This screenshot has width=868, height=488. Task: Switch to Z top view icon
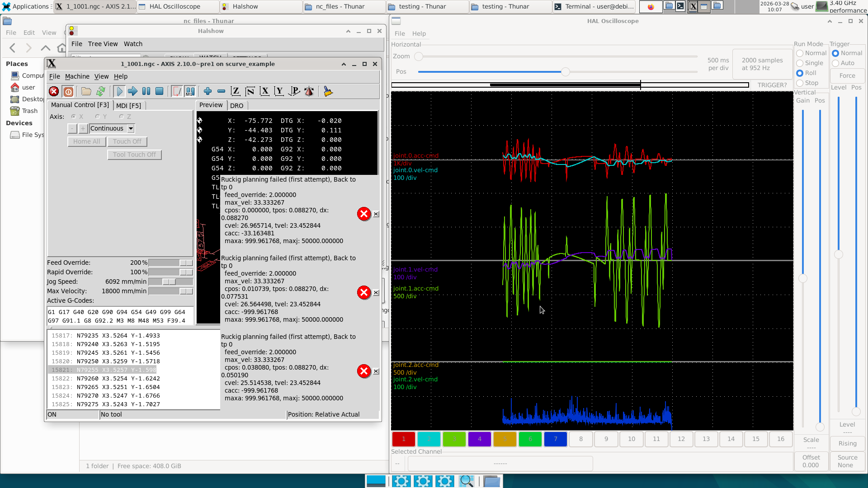pyautogui.click(x=235, y=92)
